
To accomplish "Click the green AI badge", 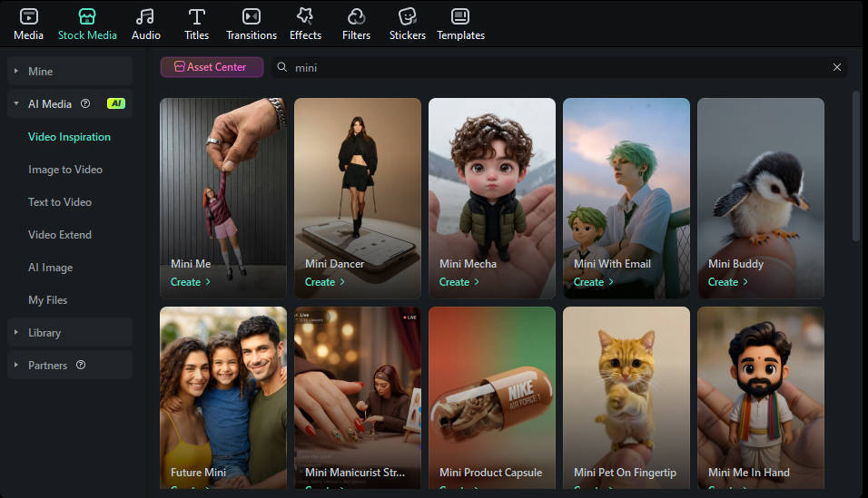I will click(x=116, y=103).
